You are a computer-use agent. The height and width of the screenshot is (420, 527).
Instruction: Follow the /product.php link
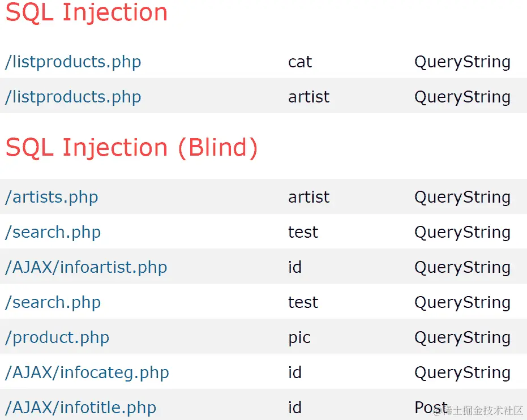tap(57, 337)
